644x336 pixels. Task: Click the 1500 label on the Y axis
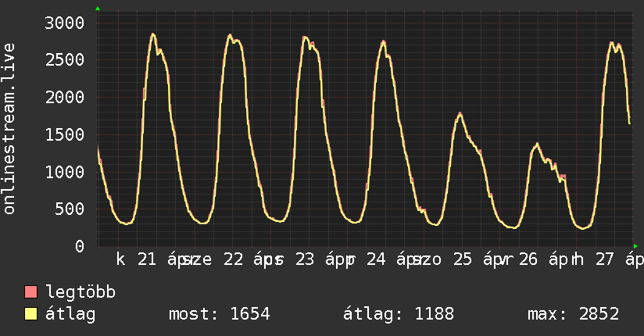pos(63,134)
